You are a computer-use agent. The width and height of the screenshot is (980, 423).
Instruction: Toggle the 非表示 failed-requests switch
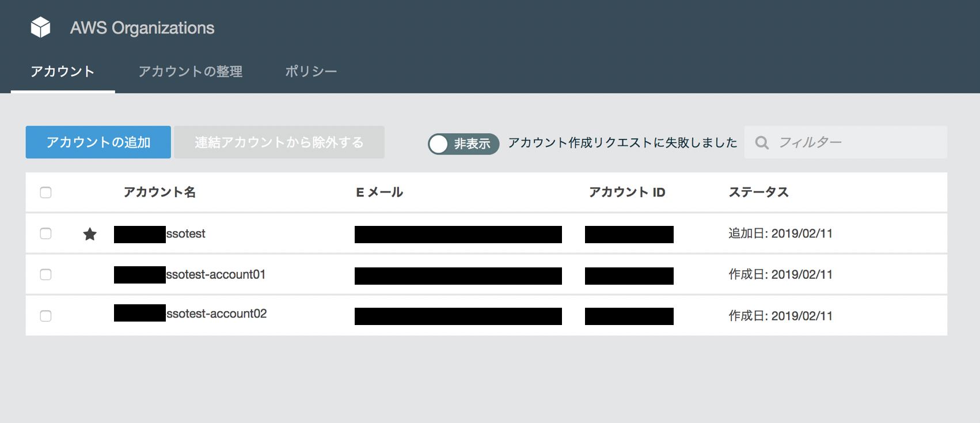coord(463,143)
